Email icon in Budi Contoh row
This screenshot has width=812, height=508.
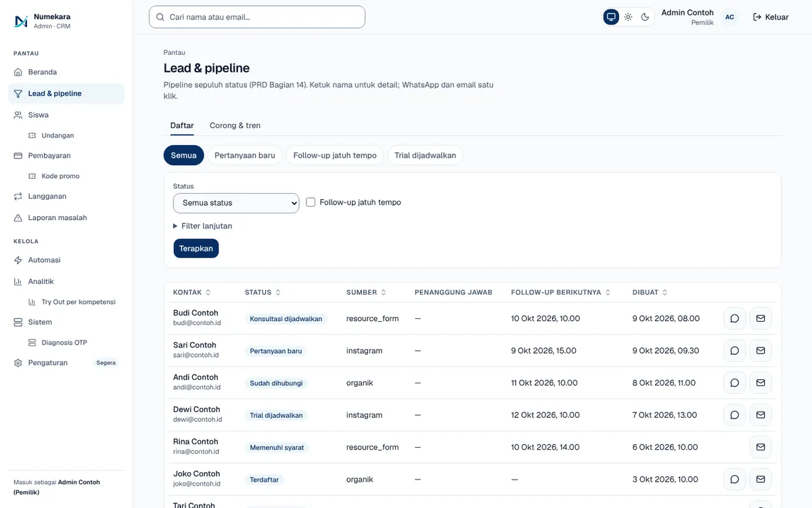click(761, 318)
